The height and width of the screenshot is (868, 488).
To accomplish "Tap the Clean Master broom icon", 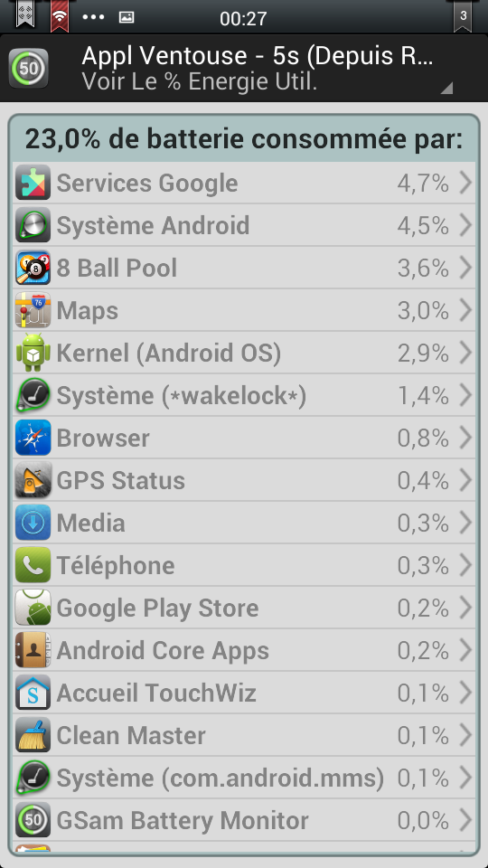I will pyautogui.click(x=33, y=735).
